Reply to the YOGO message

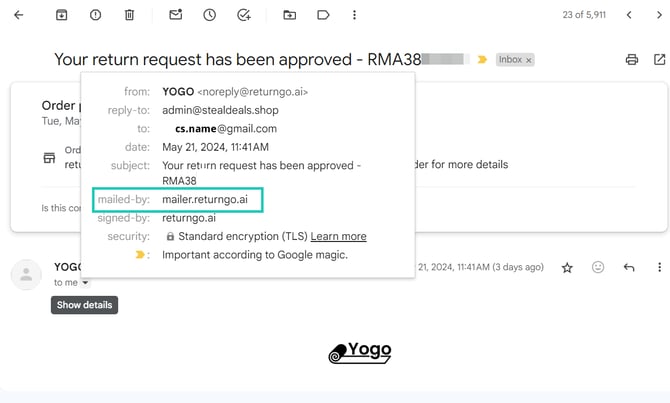click(x=629, y=268)
